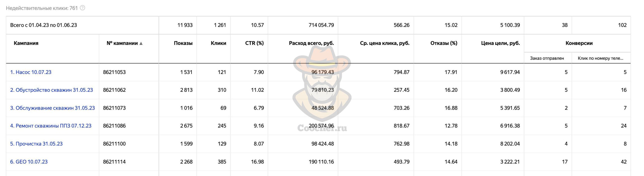Sort by Расход всего, руб. header
Viewport: 644px width, 176px height.
pyautogui.click(x=311, y=43)
